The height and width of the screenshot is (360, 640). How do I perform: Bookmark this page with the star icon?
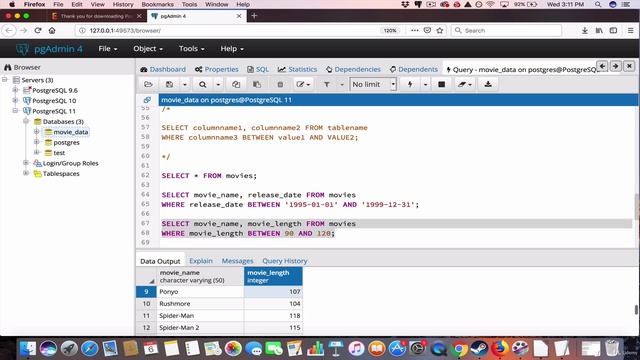440,30
